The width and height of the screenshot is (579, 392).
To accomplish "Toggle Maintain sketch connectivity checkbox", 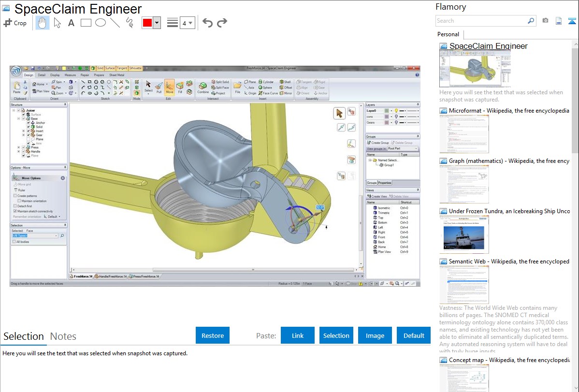I will click(15, 211).
